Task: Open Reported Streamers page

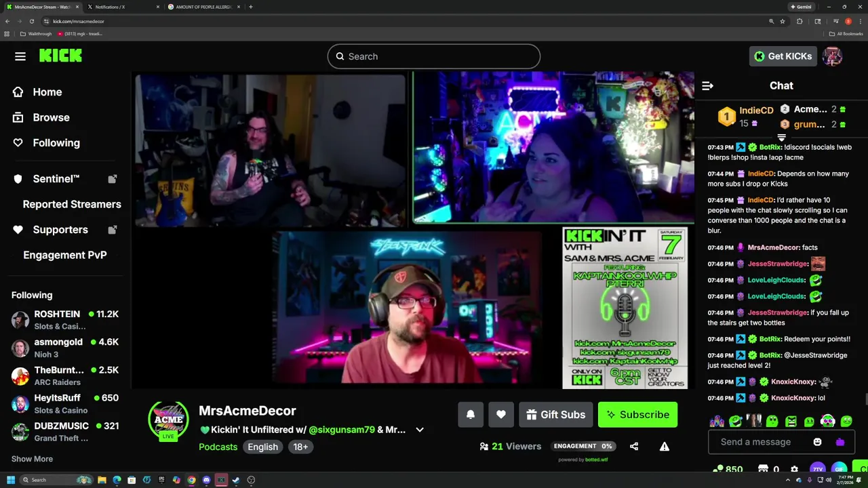Action: coord(72,204)
